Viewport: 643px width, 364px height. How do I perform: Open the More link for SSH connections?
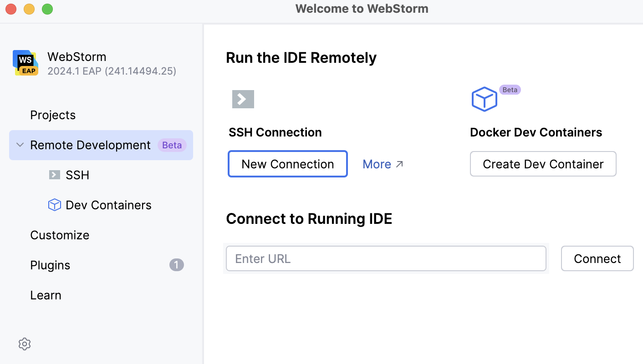pos(377,164)
